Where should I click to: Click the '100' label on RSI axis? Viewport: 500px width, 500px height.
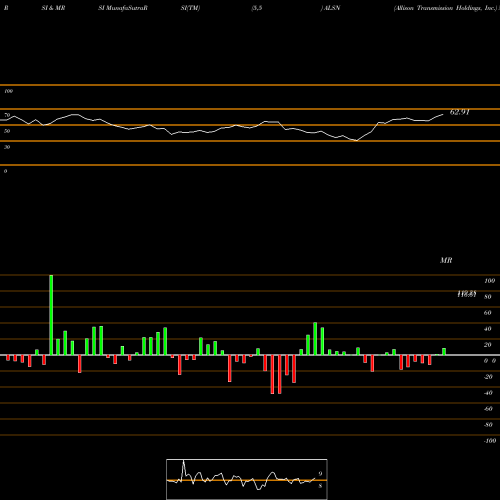8,91
